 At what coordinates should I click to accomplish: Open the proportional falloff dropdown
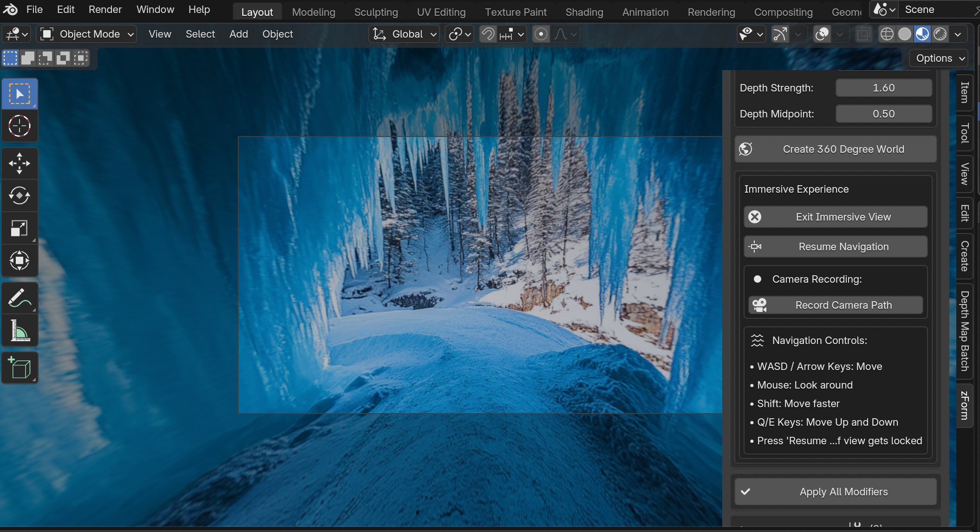[x=565, y=34]
